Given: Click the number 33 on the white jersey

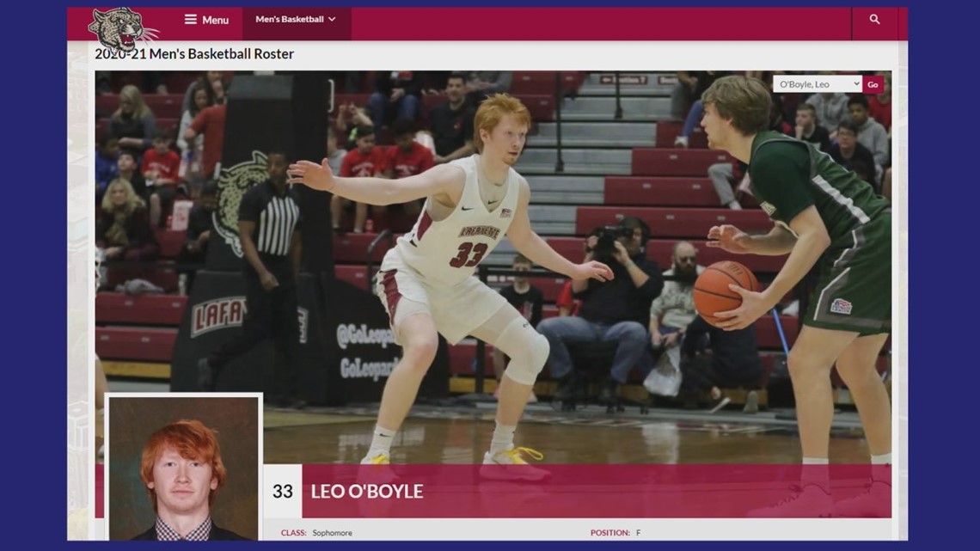Looking at the screenshot, I should (468, 256).
